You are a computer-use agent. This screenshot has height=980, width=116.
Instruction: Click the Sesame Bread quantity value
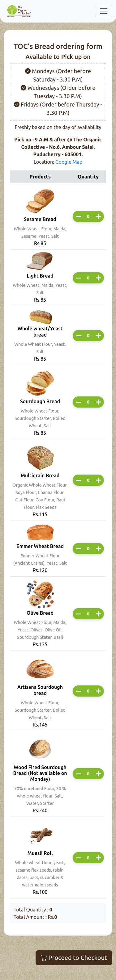[88, 216]
